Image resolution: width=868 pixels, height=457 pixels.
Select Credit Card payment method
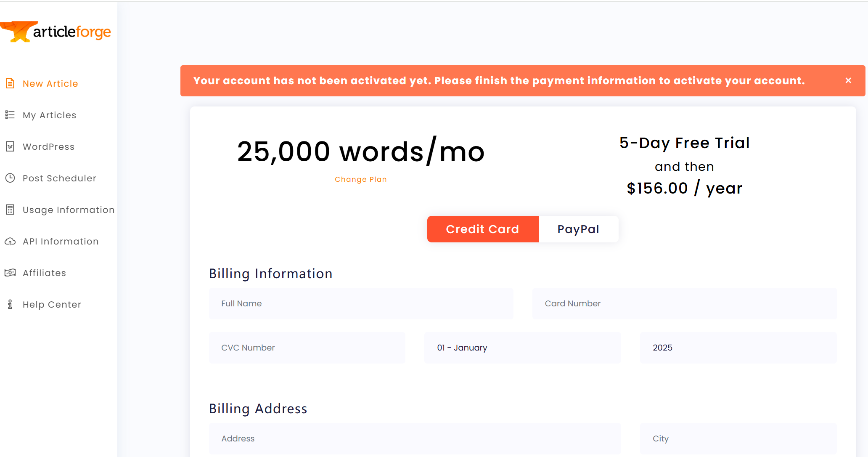click(483, 229)
